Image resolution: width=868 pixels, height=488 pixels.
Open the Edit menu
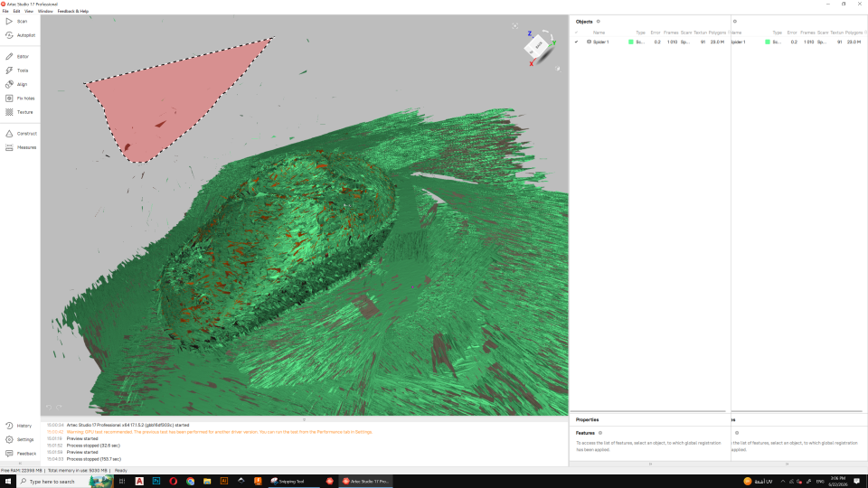(16, 11)
